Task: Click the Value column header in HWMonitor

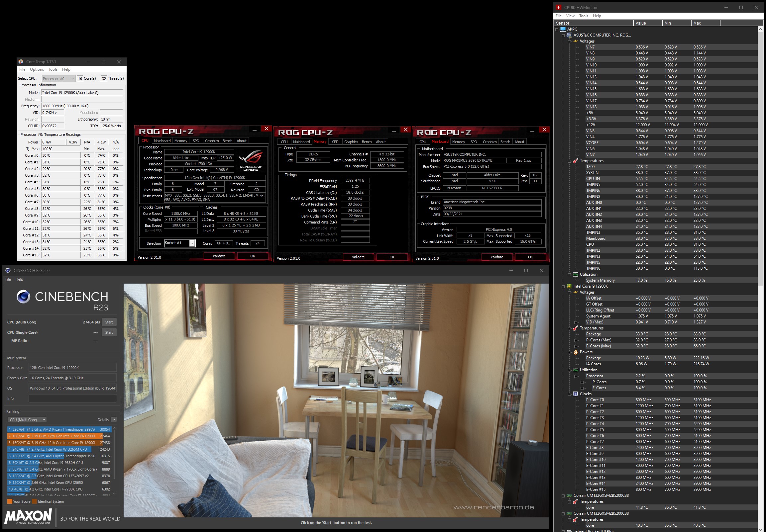Action: coord(648,23)
